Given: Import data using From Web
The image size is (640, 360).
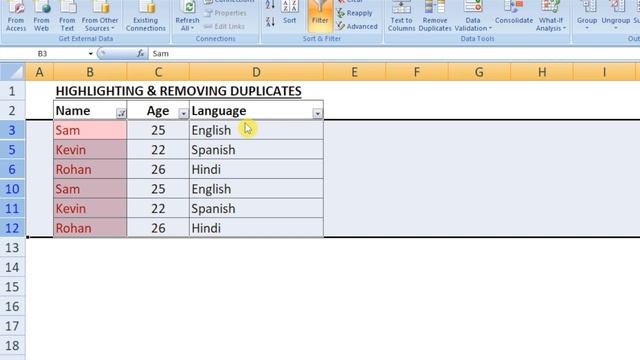Looking at the screenshot, I should click(x=41, y=16).
